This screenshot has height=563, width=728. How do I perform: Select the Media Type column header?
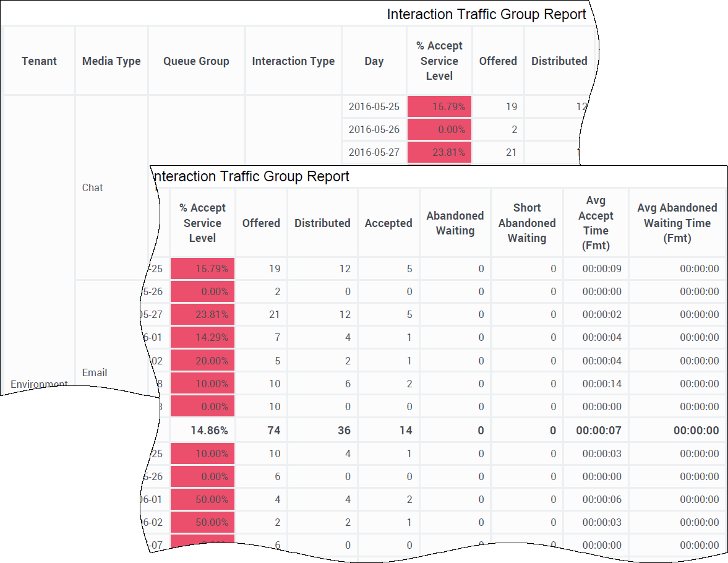111,61
